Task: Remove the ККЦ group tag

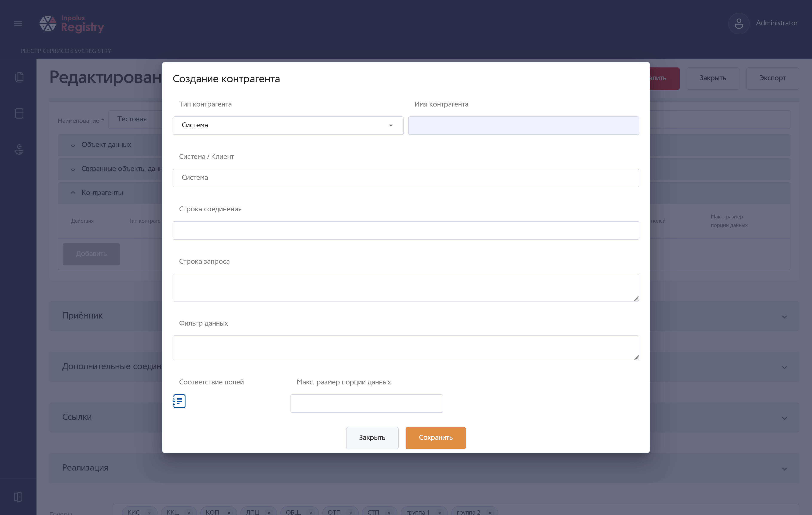Action: [189, 513]
